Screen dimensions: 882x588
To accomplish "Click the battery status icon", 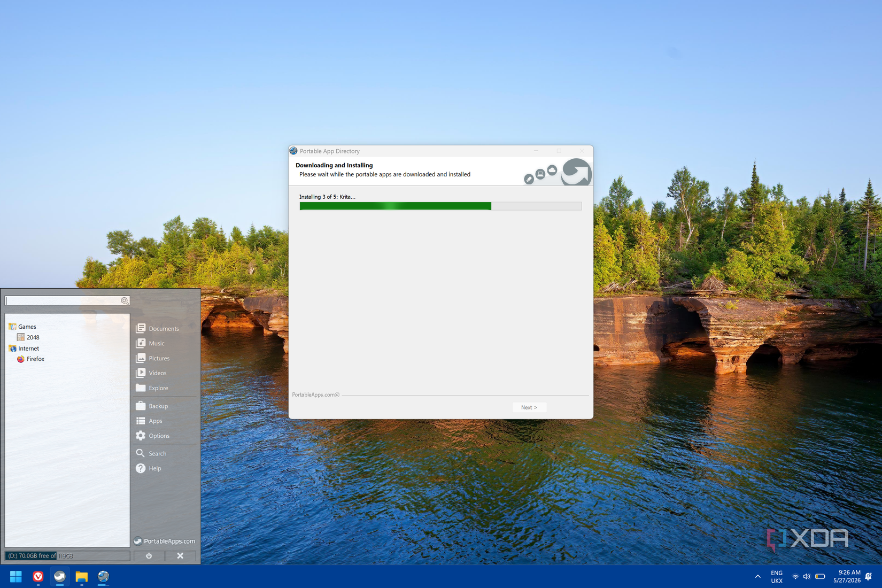I will click(820, 577).
